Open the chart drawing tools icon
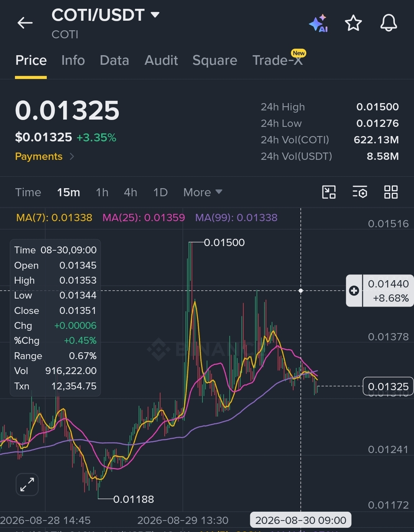The height and width of the screenshot is (532, 414). (x=329, y=192)
